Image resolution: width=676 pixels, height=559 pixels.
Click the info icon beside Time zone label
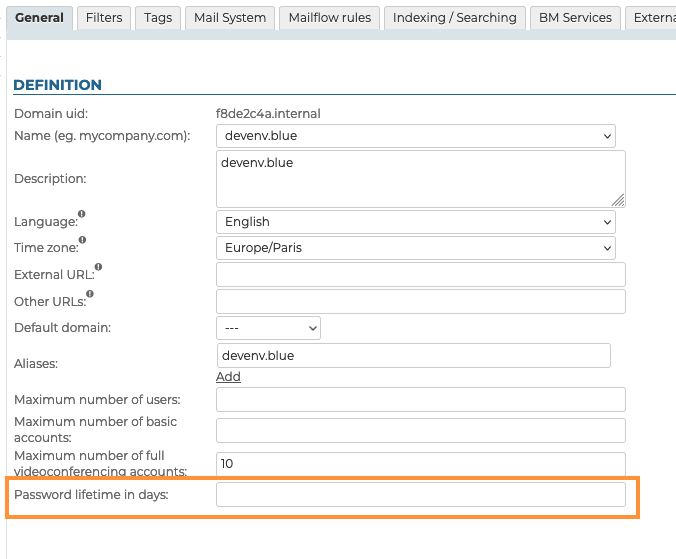[83, 240]
